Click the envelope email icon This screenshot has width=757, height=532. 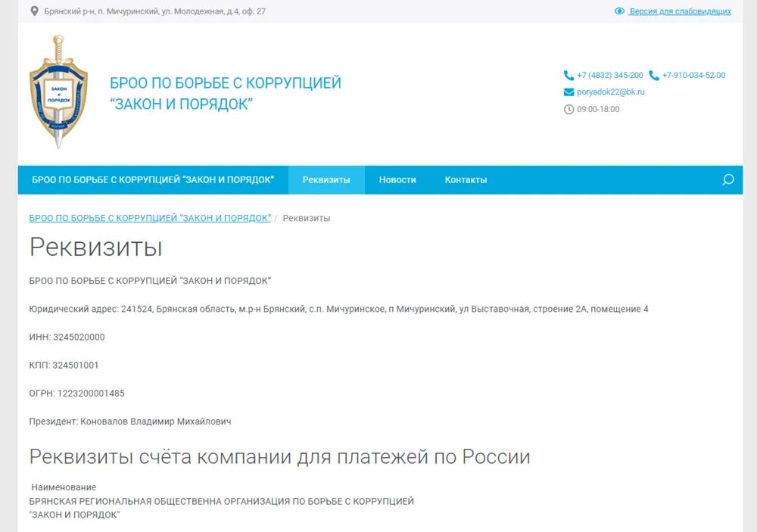[x=569, y=92]
